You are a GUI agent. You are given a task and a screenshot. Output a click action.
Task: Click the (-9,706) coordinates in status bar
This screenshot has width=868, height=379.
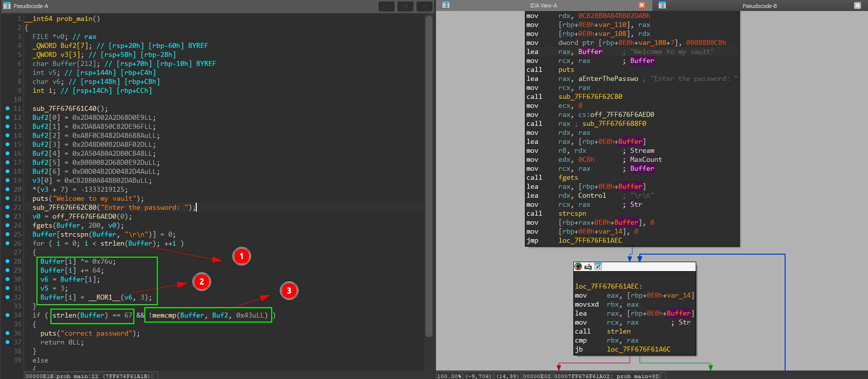tap(478, 376)
